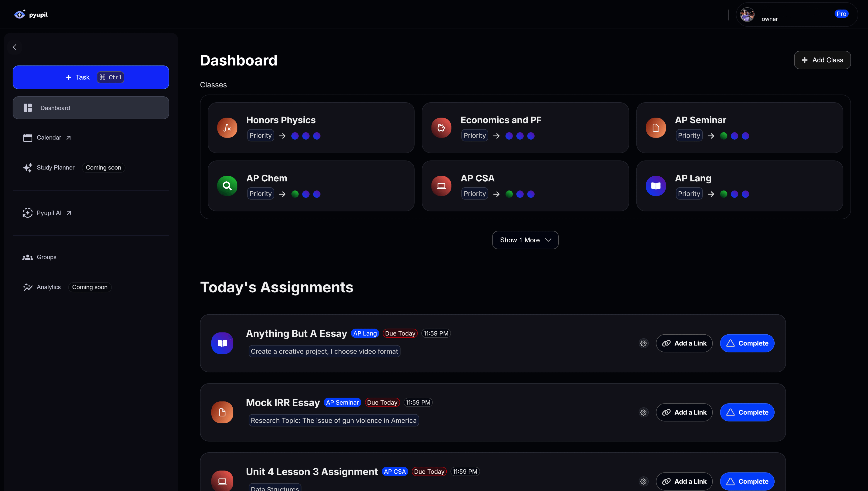
Task: Select the Dashboard sidebar item
Action: (x=55, y=108)
